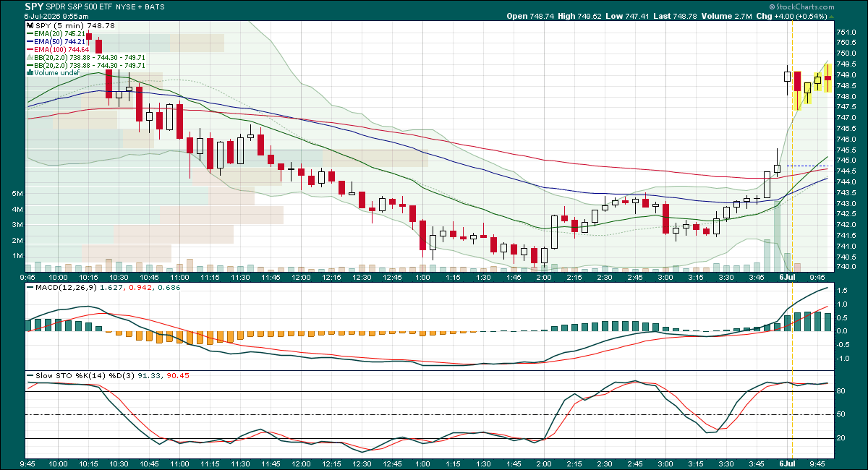
Task: Open the © StockCharts.com watermark link
Action: (800, 7)
